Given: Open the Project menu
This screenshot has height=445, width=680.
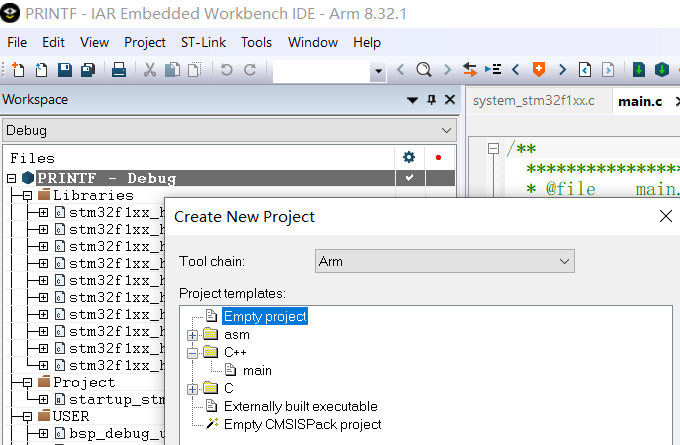Looking at the screenshot, I should [145, 43].
